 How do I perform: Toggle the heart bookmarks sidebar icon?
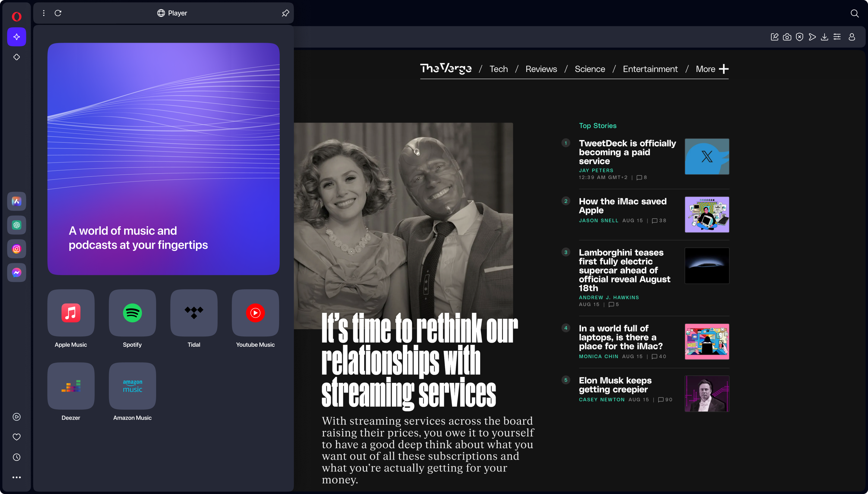(16, 437)
